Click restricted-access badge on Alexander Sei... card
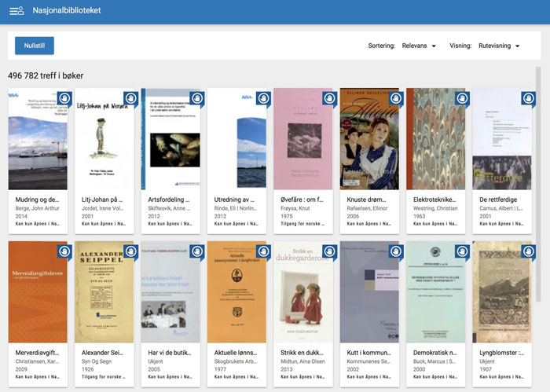Image resolution: width=550 pixels, height=392 pixels. pos(131,252)
